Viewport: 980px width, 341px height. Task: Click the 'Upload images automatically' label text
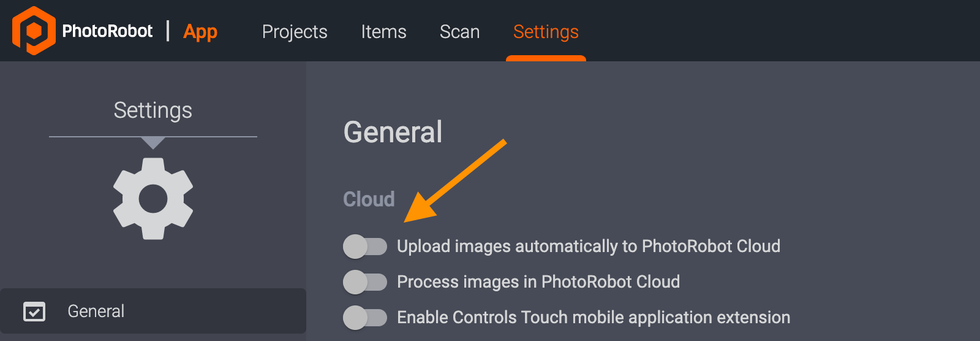[x=588, y=247]
